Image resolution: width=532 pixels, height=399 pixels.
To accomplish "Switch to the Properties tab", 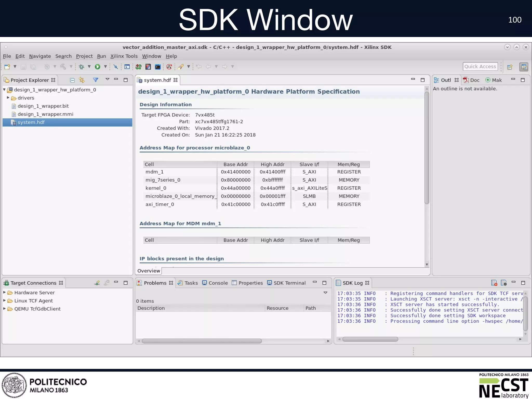I will pos(247,283).
